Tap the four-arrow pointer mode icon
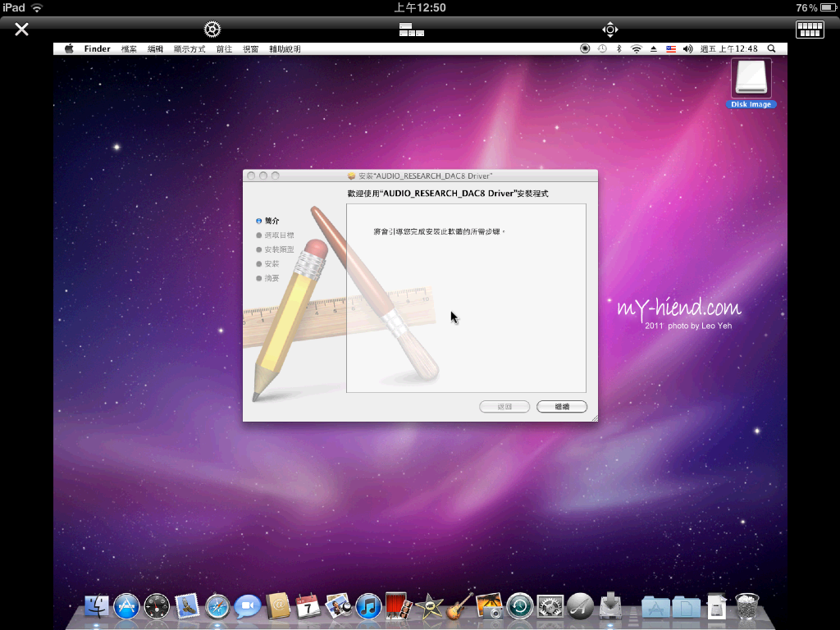The image size is (840, 630). pyautogui.click(x=609, y=30)
